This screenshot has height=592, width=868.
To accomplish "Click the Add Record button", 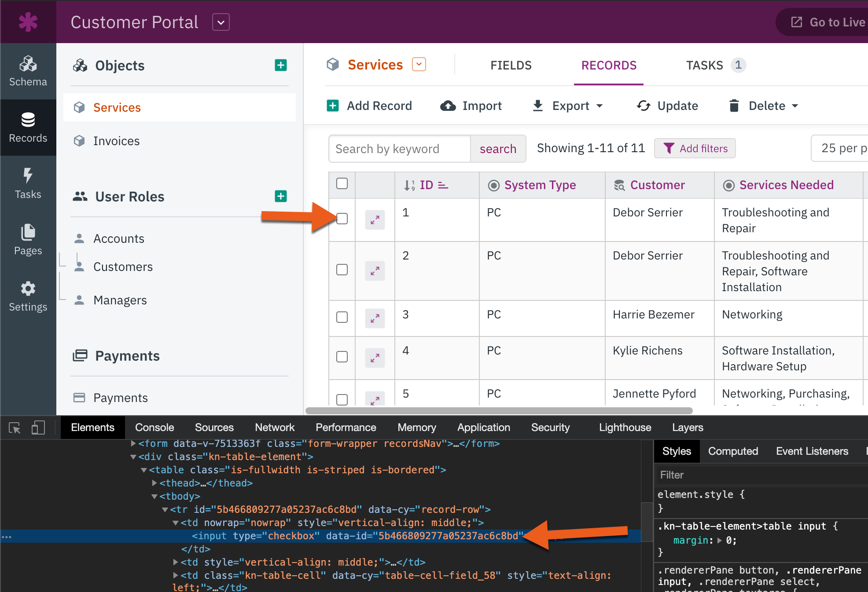I will 370,106.
